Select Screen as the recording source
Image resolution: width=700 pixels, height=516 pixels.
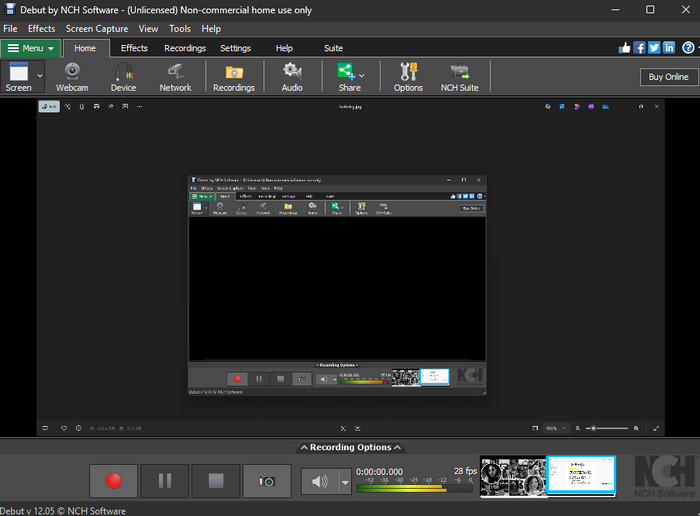tap(18, 77)
